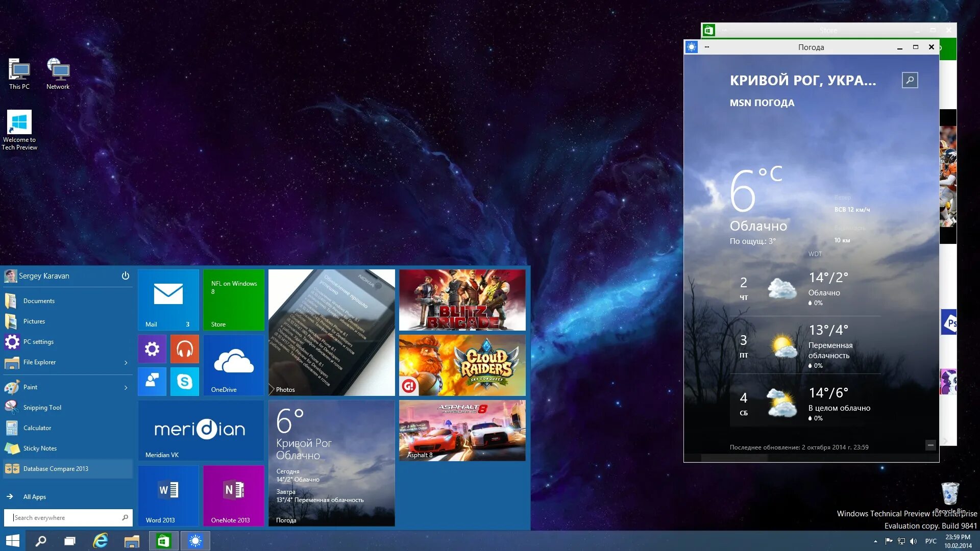
Task: Select All Apps menu item
Action: (34, 495)
